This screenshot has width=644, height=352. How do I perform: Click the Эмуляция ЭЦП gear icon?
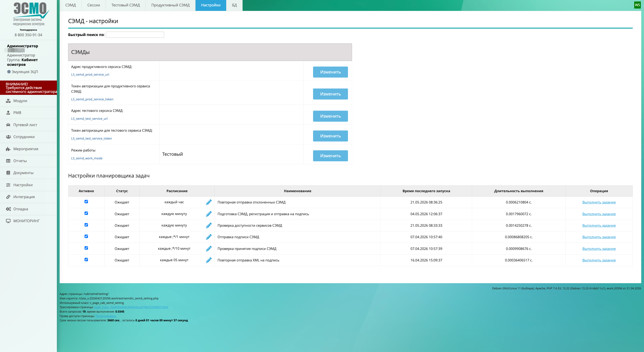[x=9, y=72]
